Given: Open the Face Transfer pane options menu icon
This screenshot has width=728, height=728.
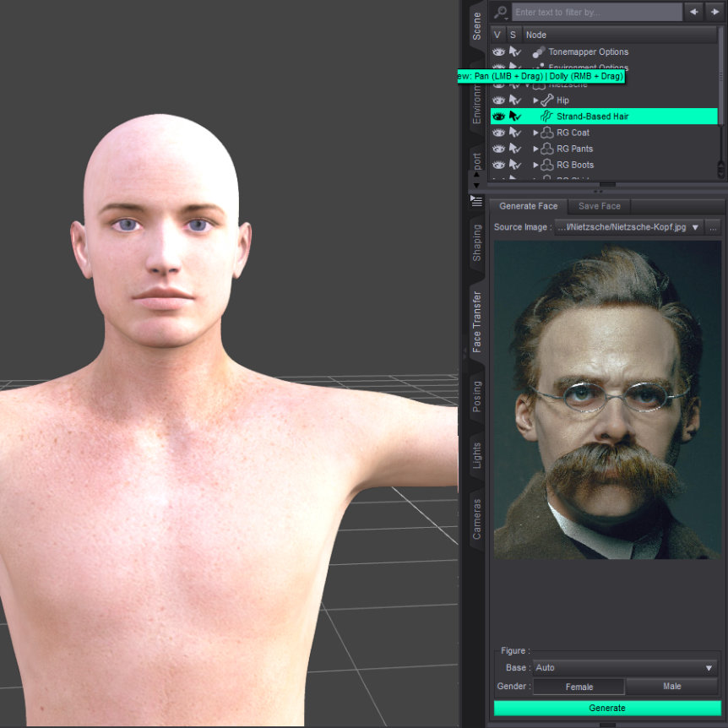Looking at the screenshot, I should (x=477, y=201).
